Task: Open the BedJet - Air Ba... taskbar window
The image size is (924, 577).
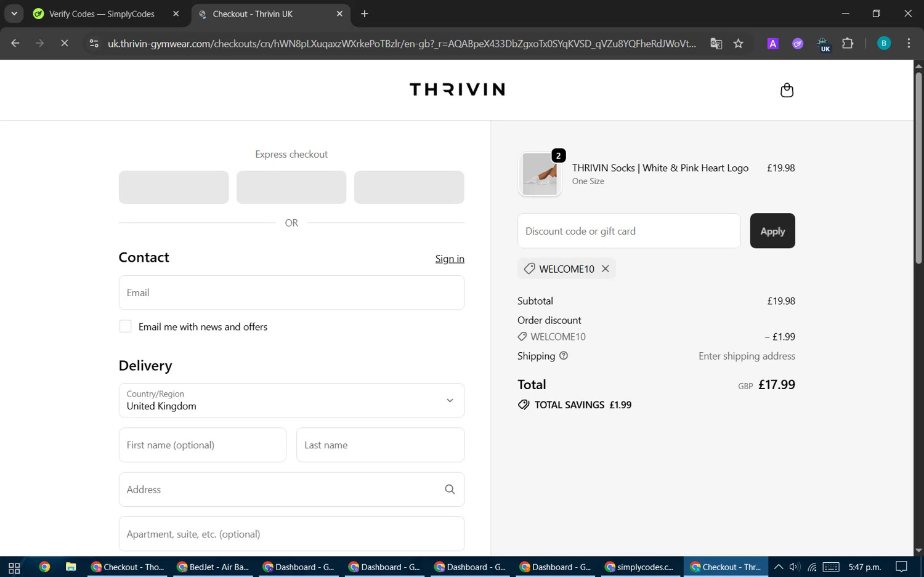Action: pos(213,567)
